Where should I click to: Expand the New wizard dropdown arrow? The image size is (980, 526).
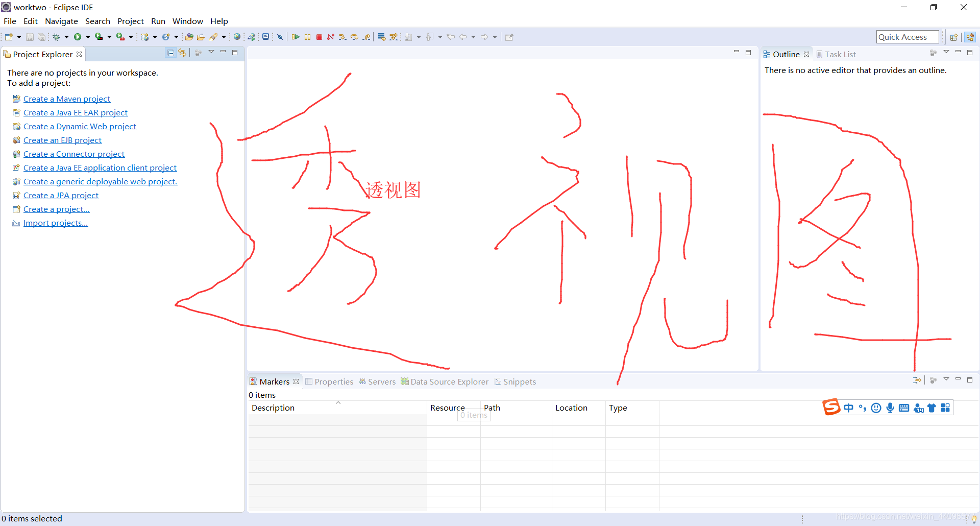(x=19, y=37)
